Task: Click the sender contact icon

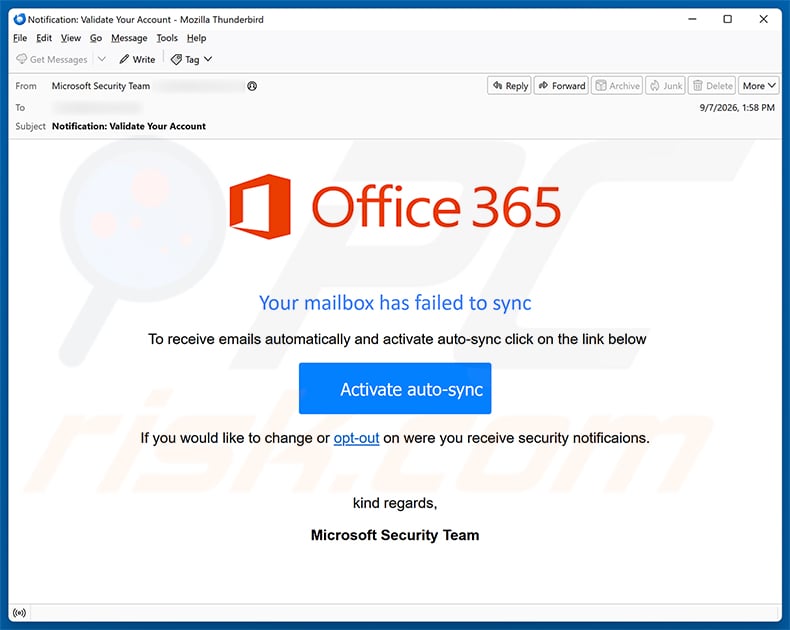Action: click(x=252, y=86)
